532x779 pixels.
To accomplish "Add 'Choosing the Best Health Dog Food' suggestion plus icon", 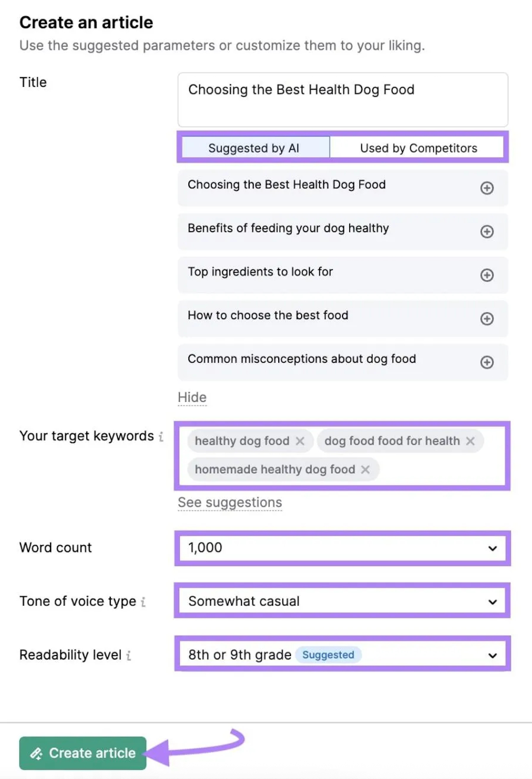I will click(x=487, y=188).
